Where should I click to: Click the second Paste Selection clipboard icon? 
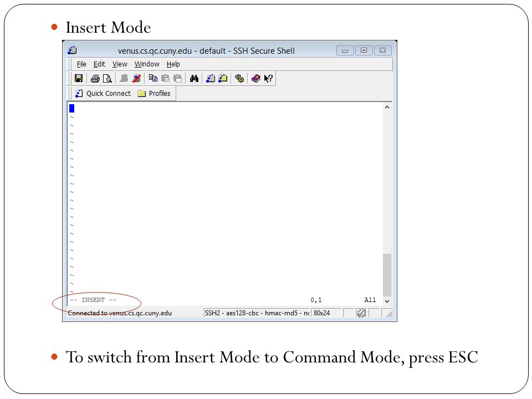pyautogui.click(x=177, y=78)
